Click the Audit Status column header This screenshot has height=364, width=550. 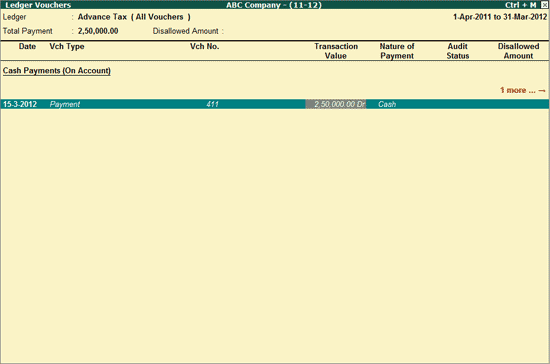click(458, 51)
